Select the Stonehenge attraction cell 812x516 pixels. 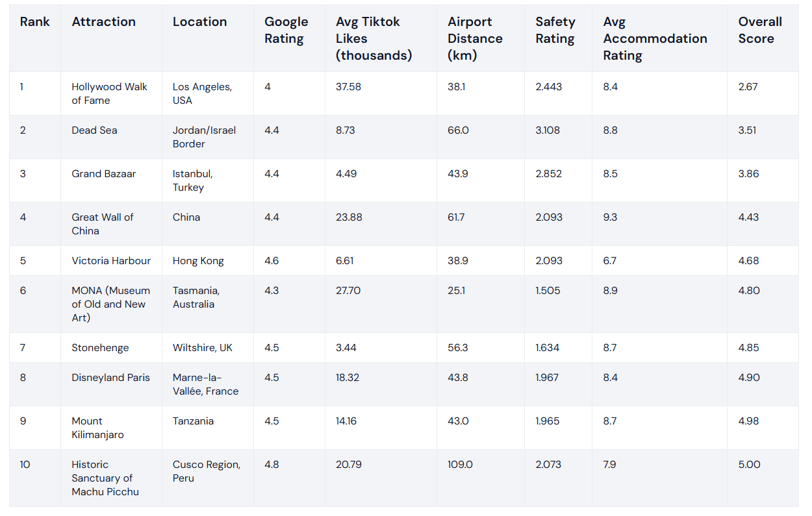tap(100, 348)
